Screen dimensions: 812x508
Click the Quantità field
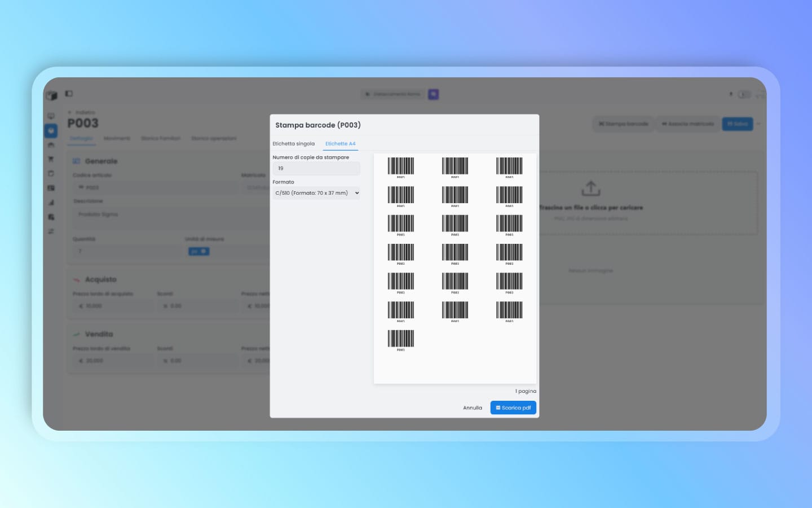pos(127,251)
